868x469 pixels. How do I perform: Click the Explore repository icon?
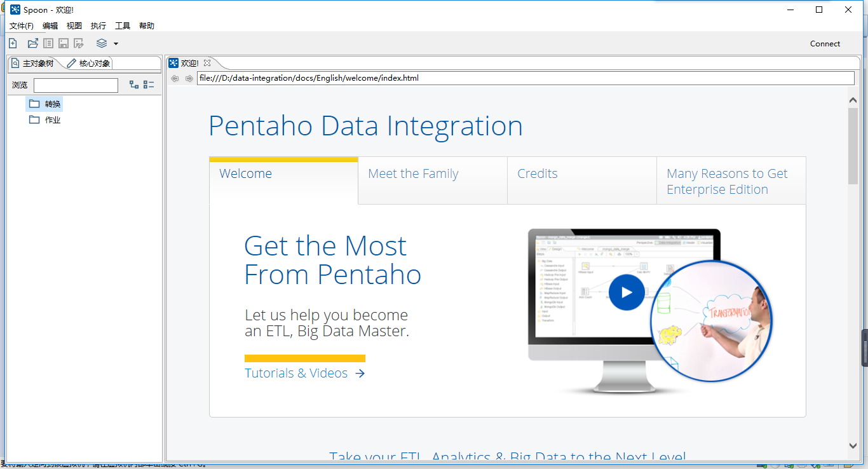pyautogui.click(x=48, y=43)
